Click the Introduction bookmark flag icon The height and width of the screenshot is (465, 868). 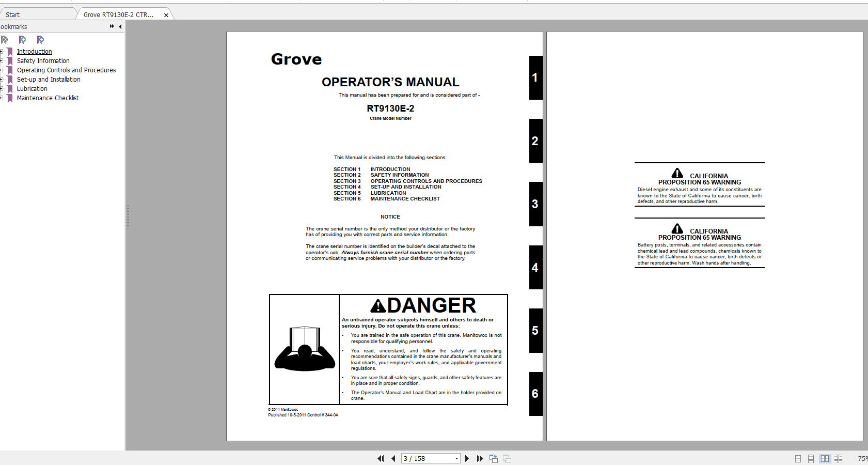[10, 52]
